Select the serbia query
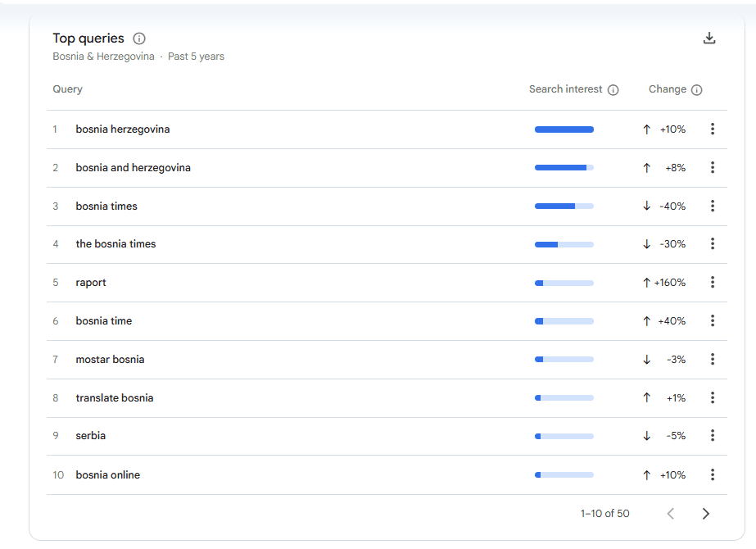This screenshot has width=756, height=549. (91, 436)
